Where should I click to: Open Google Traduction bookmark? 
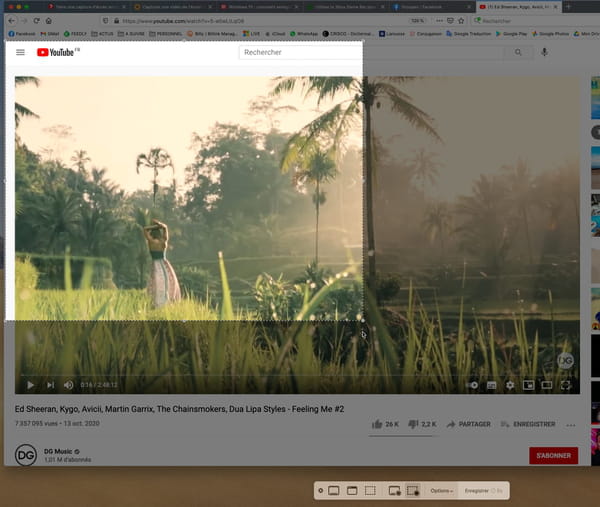pos(468,34)
